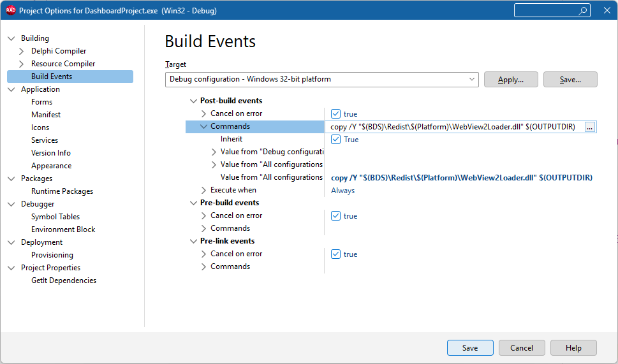
Task: Toggle Post-build Cancel on error checkbox
Action: click(x=336, y=114)
